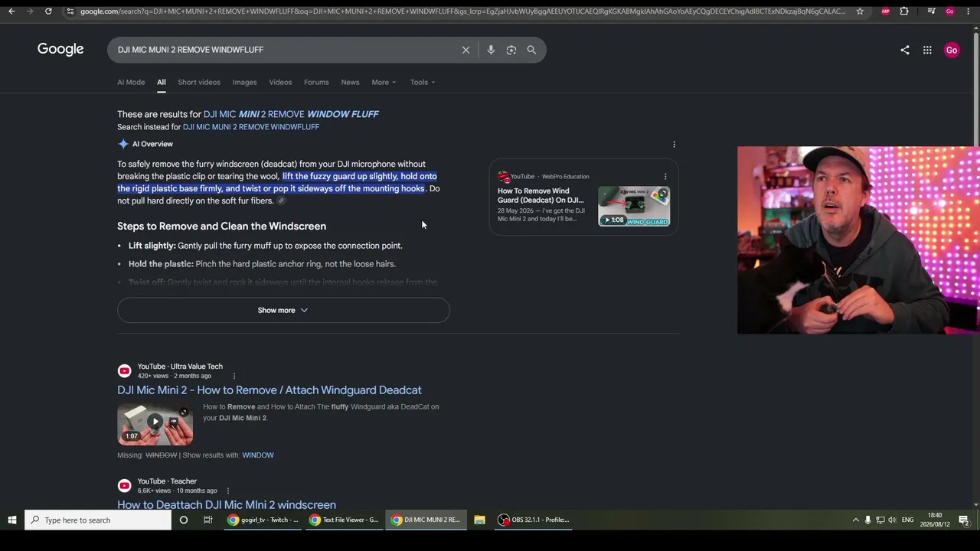Viewport: 980px width, 551px height.
Task: Search by image with the camera lens icon
Action: click(x=511, y=50)
